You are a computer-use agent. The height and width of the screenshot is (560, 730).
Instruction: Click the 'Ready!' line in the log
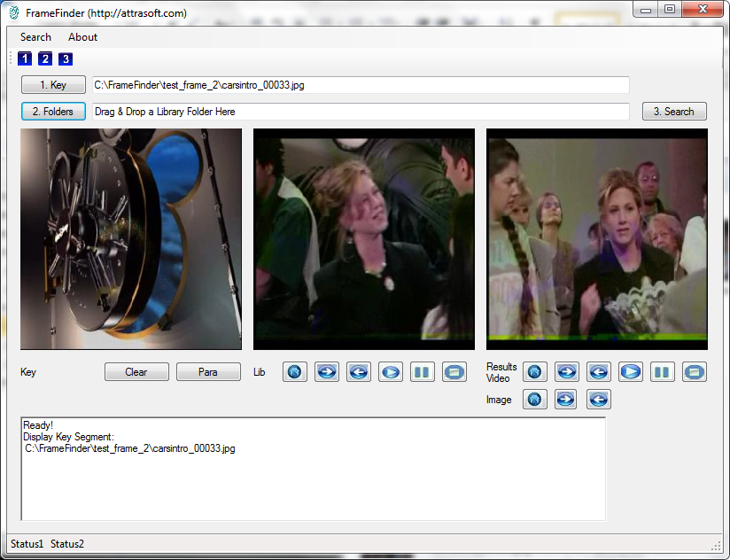(x=38, y=425)
